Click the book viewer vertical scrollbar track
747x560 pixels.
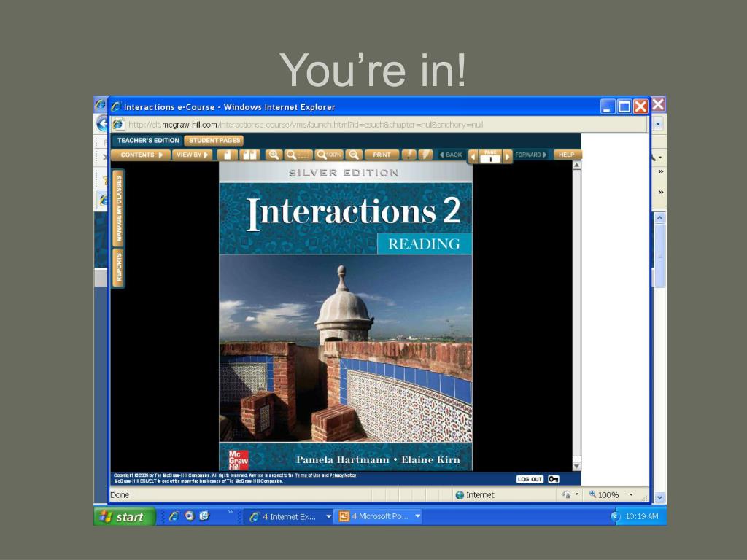pyautogui.click(x=576, y=316)
